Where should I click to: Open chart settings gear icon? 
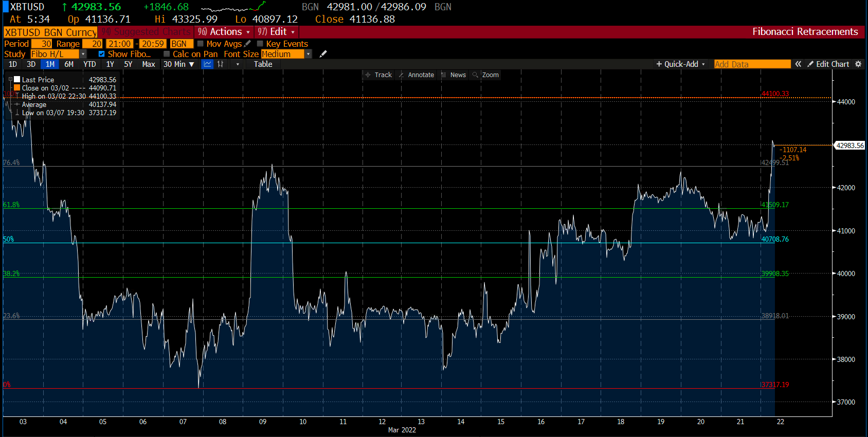pos(858,64)
